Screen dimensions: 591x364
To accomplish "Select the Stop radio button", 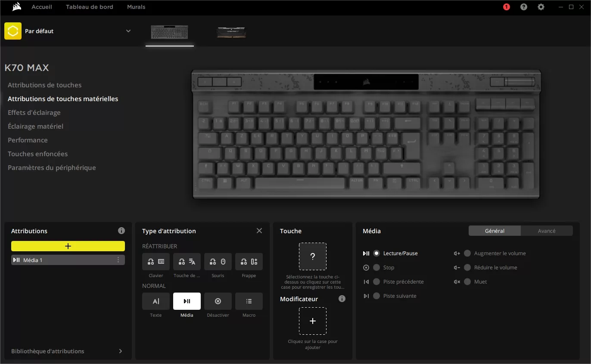I will tap(376, 268).
